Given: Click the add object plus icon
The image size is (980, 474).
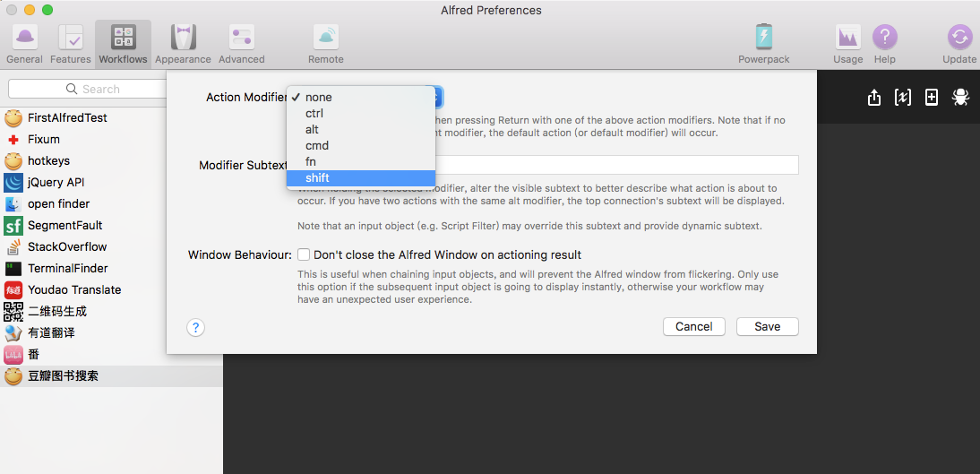Looking at the screenshot, I should tap(932, 97).
